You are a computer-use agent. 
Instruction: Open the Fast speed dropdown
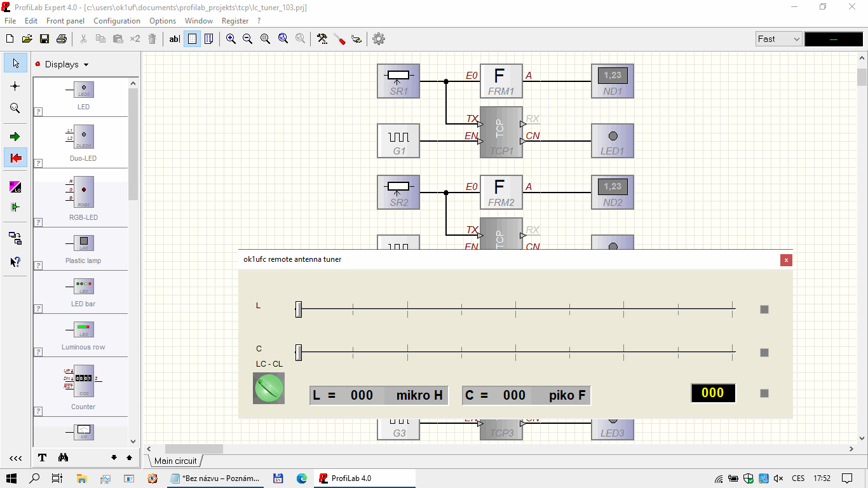pyautogui.click(x=779, y=39)
